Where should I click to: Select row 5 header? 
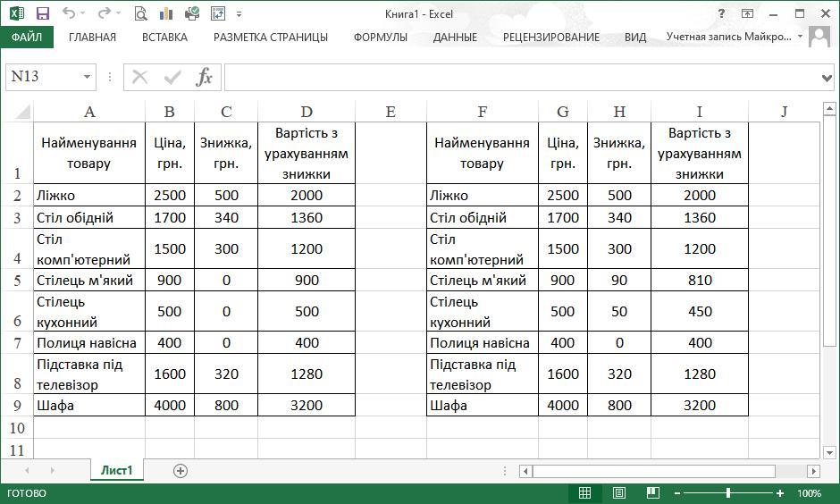[17, 280]
